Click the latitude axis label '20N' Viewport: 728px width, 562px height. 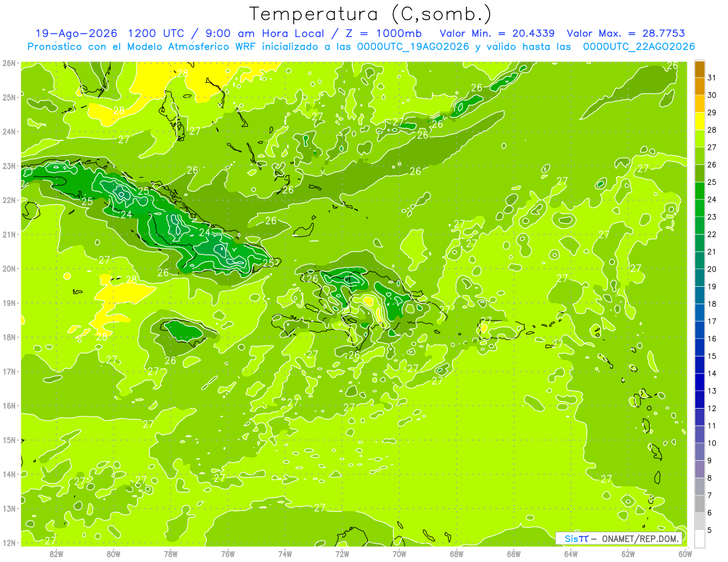8,269
